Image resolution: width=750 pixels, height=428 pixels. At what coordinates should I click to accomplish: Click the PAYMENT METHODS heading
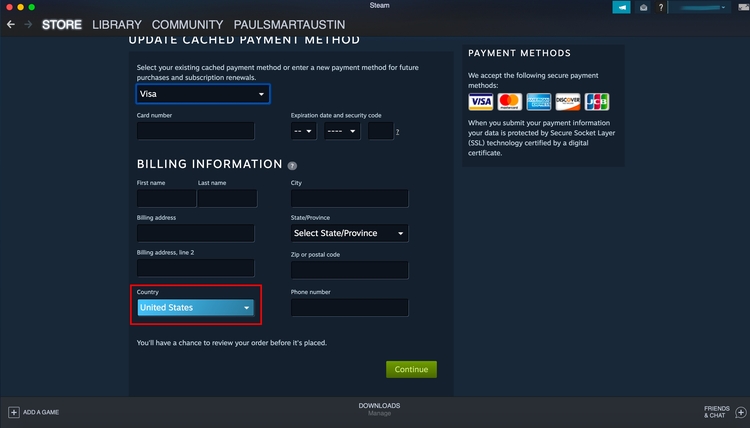[x=519, y=53]
